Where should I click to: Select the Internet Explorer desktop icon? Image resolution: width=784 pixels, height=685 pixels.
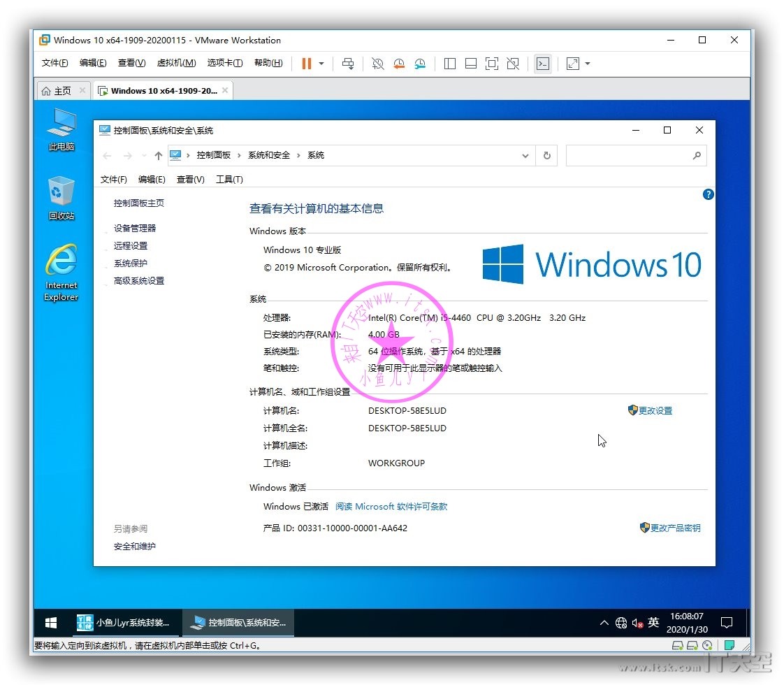[x=61, y=273]
